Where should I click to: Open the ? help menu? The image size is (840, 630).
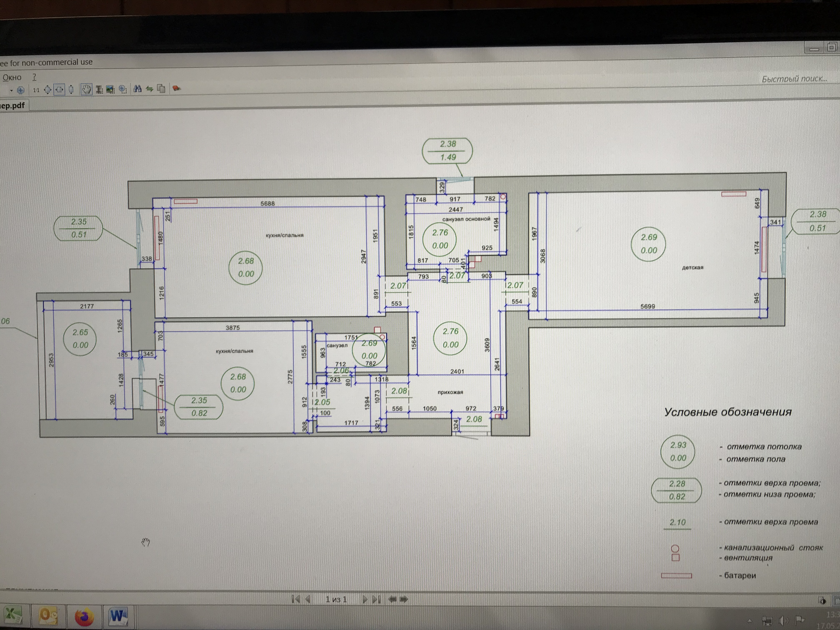tap(35, 77)
